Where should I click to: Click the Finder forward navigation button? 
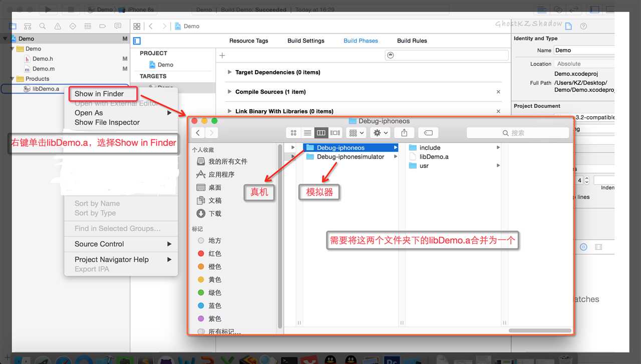tap(211, 133)
